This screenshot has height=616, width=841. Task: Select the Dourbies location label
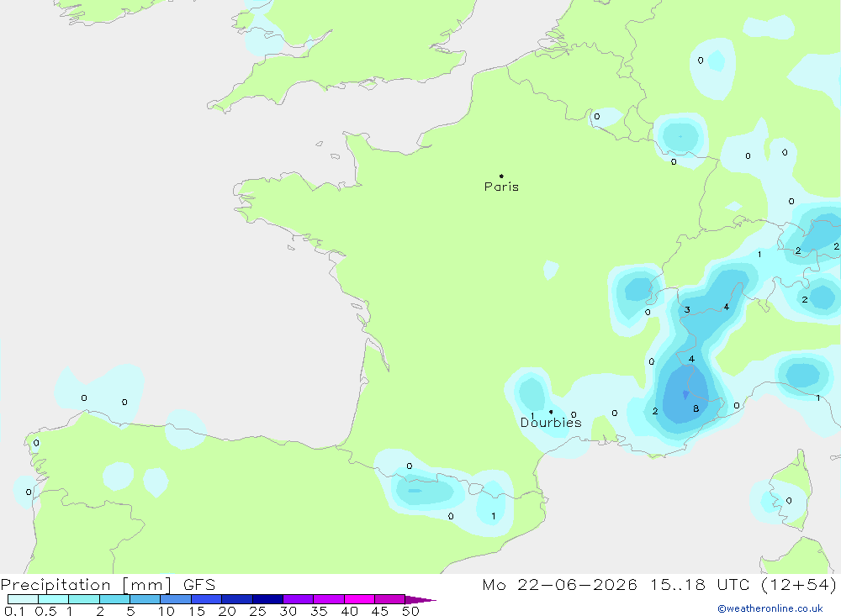(x=551, y=423)
